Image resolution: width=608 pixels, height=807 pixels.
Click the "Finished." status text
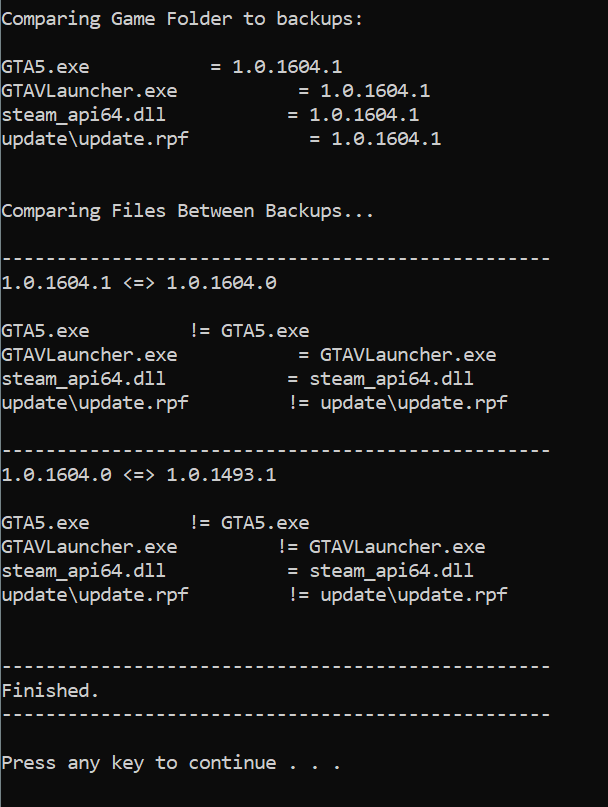coord(51,690)
